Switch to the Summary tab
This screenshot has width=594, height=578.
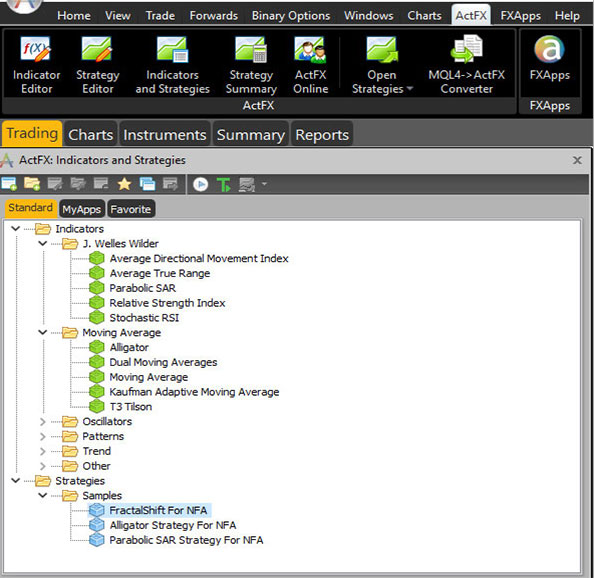click(251, 134)
